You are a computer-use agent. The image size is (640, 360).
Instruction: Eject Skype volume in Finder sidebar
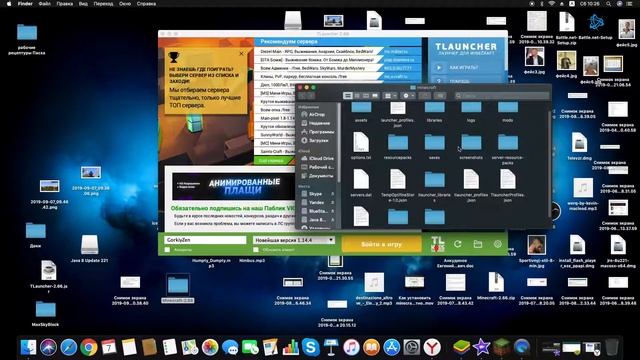333,194
